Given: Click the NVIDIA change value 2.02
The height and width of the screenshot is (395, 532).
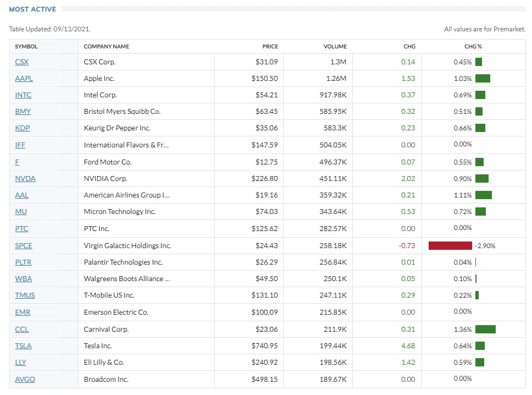Looking at the screenshot, I should [408, 179].
